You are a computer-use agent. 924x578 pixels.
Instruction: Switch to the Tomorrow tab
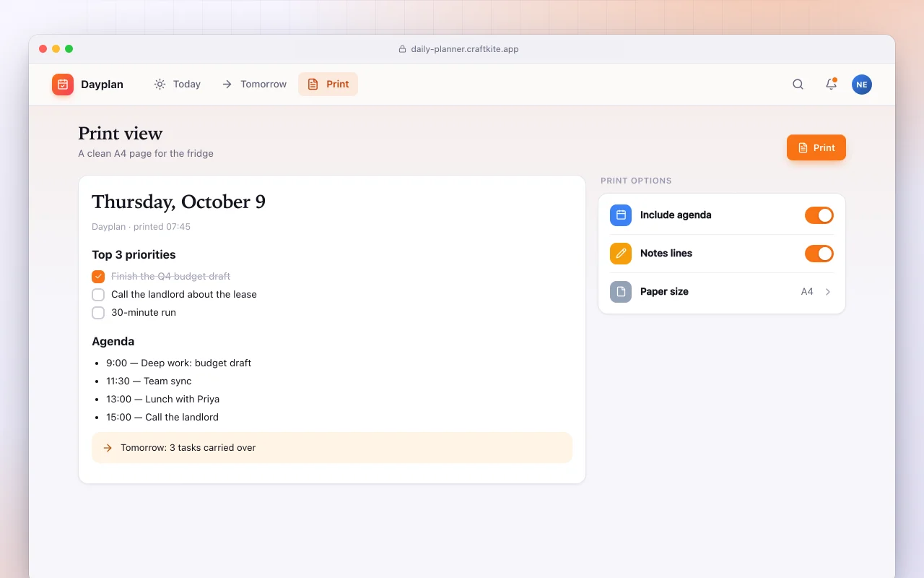[254, 85]
